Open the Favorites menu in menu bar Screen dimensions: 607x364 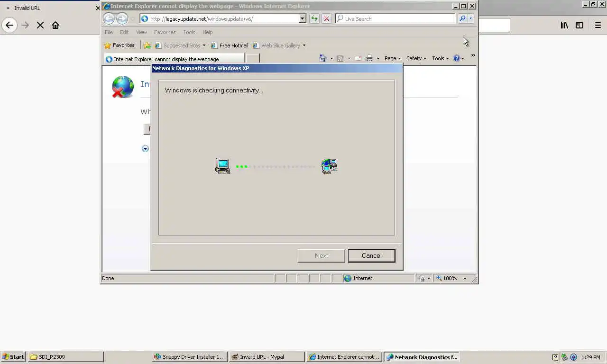point(165,32)
